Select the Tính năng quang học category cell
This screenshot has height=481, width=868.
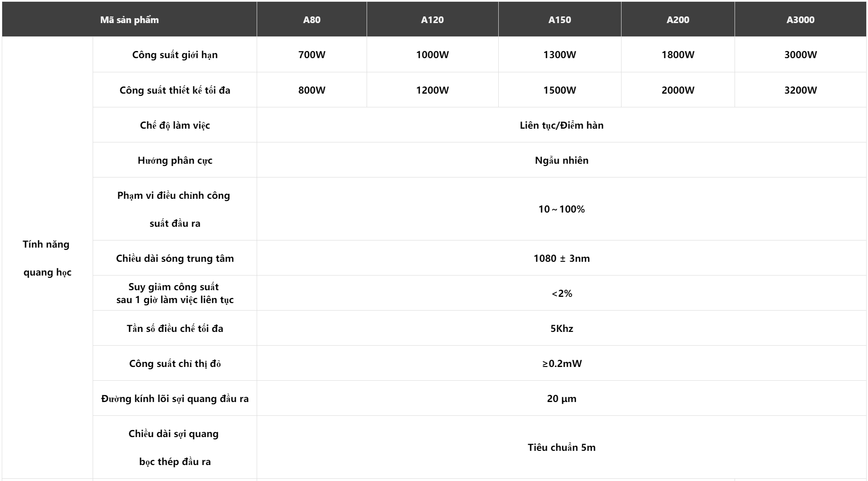click(47, 258)
